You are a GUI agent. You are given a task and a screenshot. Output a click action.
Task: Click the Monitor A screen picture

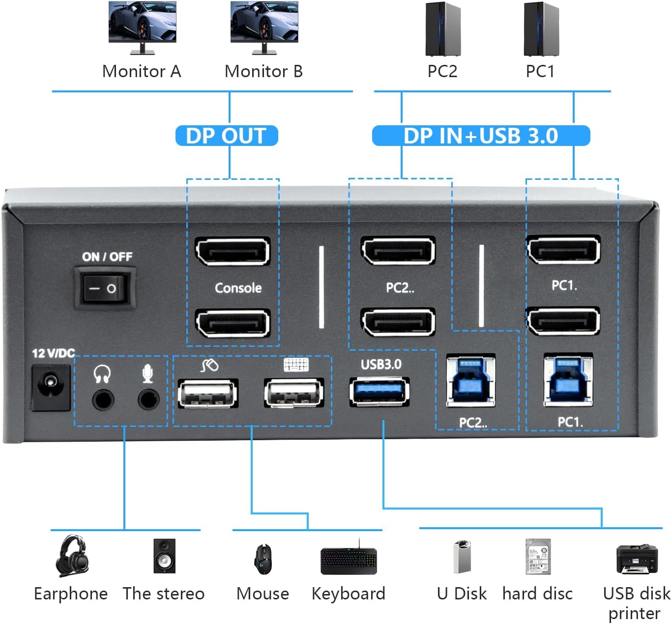pos(143,28)
